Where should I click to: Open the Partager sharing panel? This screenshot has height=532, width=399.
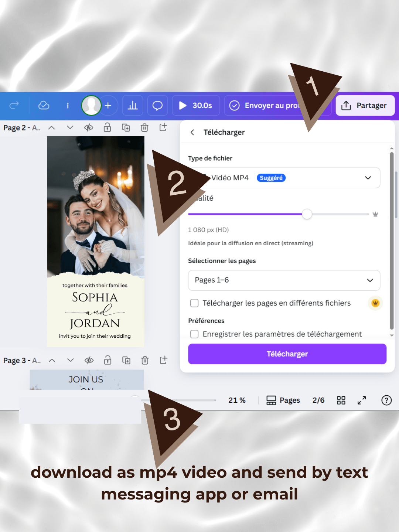click(x=365, y=105)
